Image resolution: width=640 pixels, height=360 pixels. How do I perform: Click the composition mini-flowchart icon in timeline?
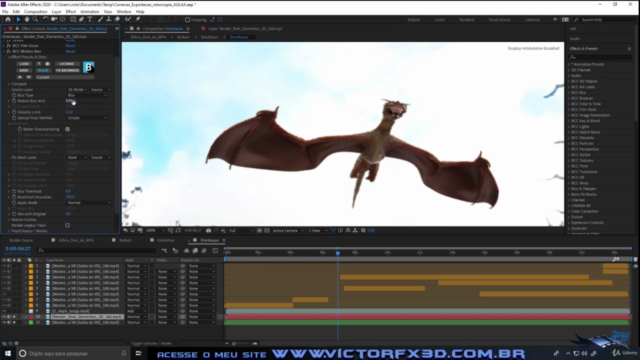(x=164, y=251)
